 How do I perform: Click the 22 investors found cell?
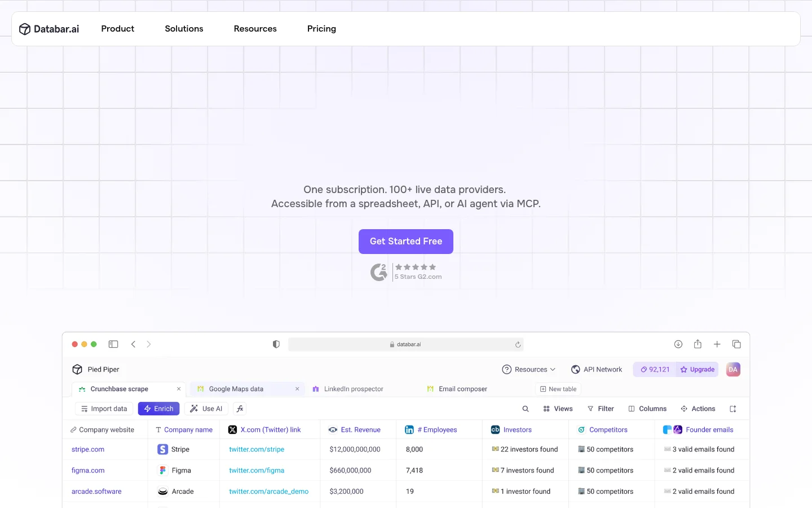[526, 450]
